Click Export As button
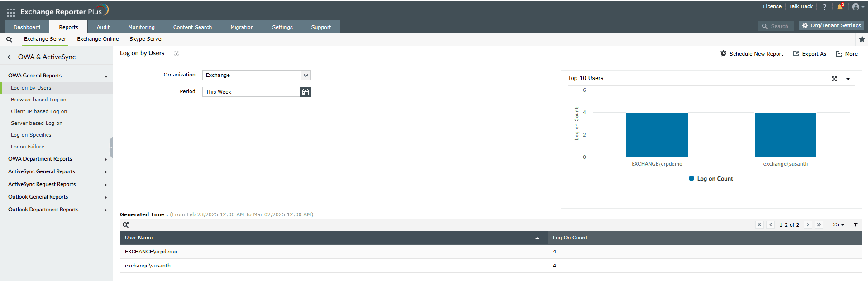Screen dimensions: 868x281 [x=810, y=54]
